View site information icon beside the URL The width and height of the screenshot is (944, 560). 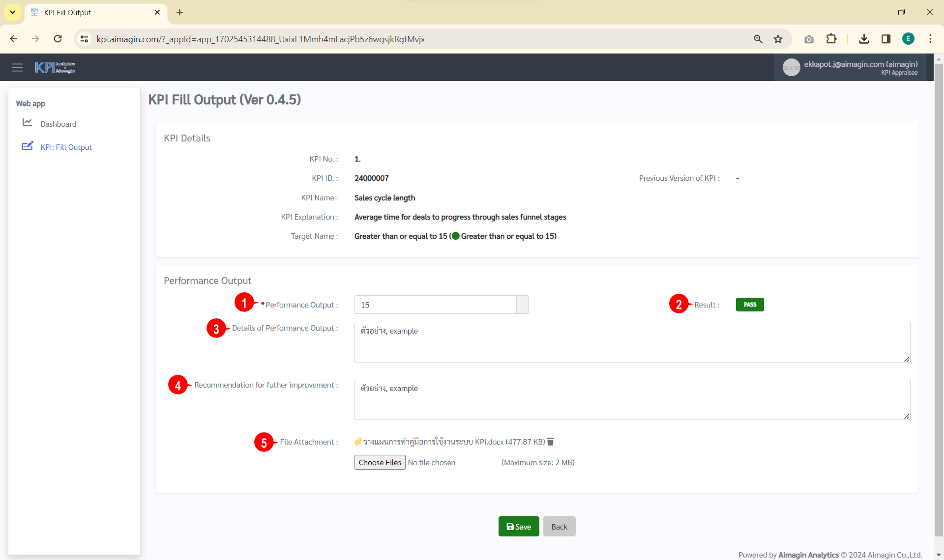click(84, 39)
